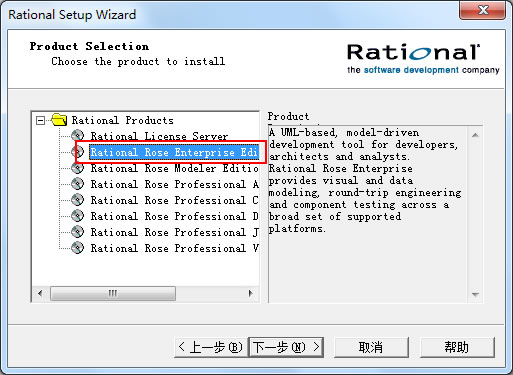The width and height of the screenshot is (513, 375).
Task: Click the disc icon beside Rational Rose Professional A
Action: (x=78, y=184)
